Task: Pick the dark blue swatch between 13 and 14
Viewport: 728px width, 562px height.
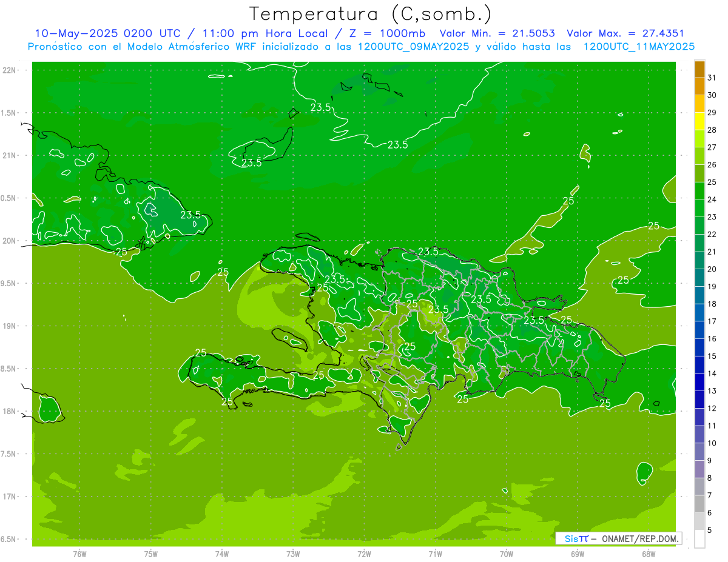Action: pyautogui.click(x=699, y=382)
